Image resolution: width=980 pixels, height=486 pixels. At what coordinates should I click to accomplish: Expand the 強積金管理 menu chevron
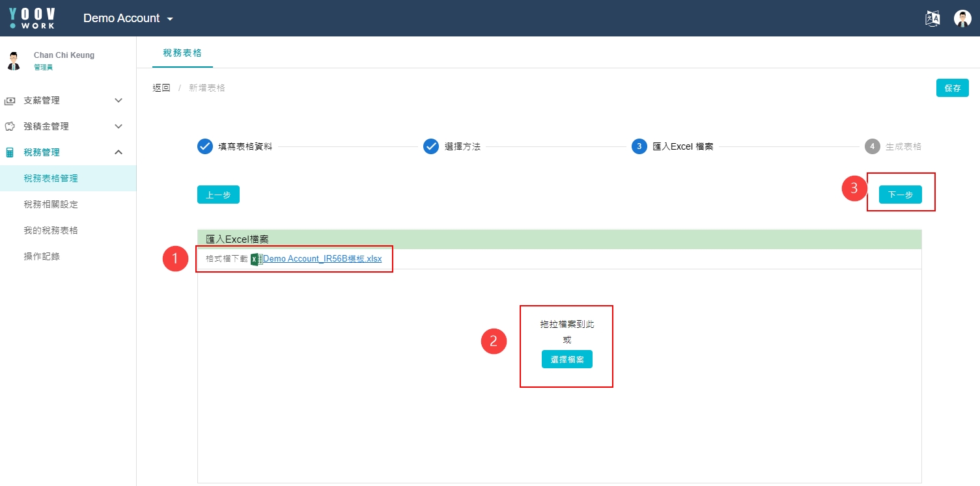pyautogui.click(x=119, y=126)
